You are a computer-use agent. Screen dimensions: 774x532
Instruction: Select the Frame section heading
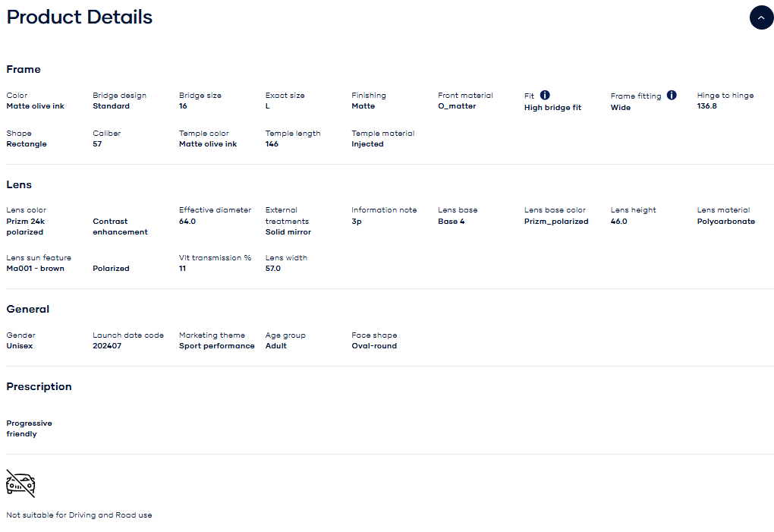click(24, 69)
